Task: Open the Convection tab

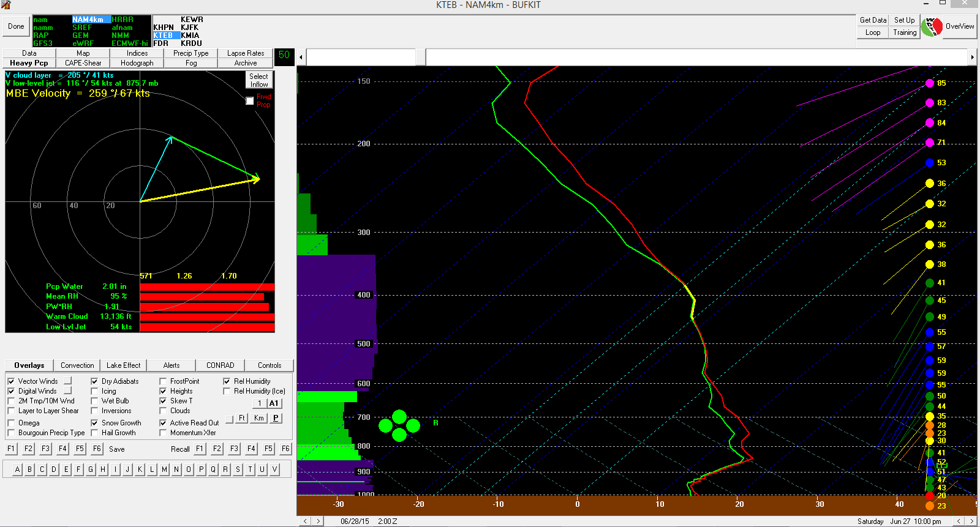Action: pyautogui.click(x=77, y=365)
